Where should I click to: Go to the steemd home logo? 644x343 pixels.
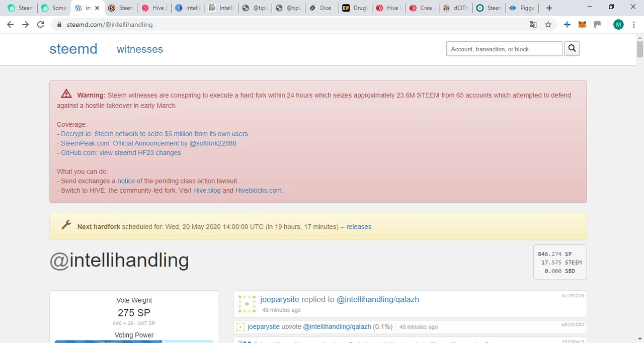(73, 49)
